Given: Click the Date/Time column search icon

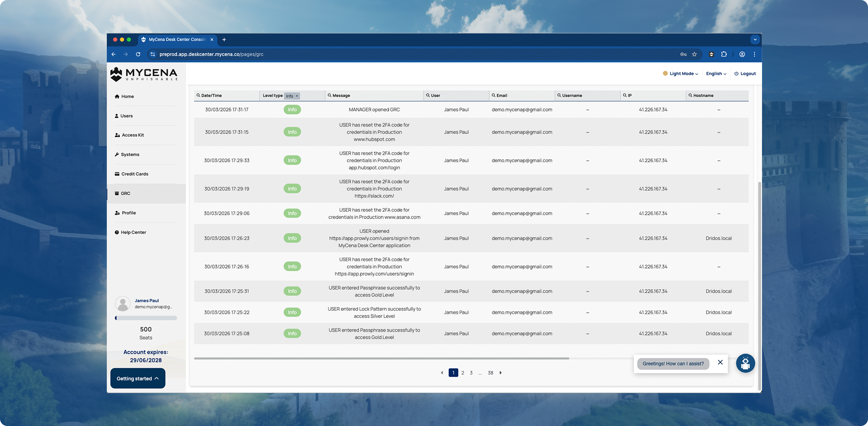Looking at the screenshot, I should point(198,95).
